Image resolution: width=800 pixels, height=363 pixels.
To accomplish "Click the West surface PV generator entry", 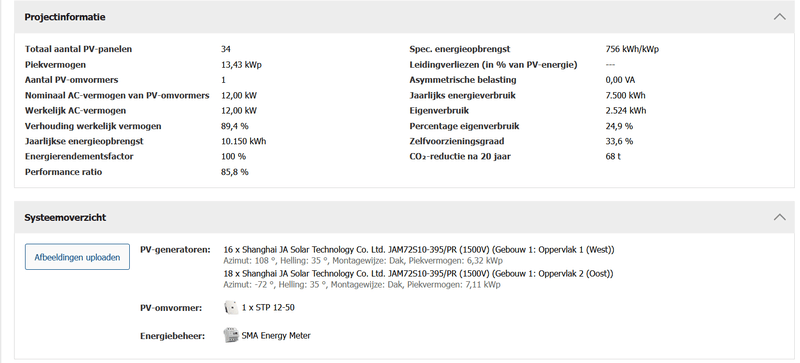I will (419, 250).
